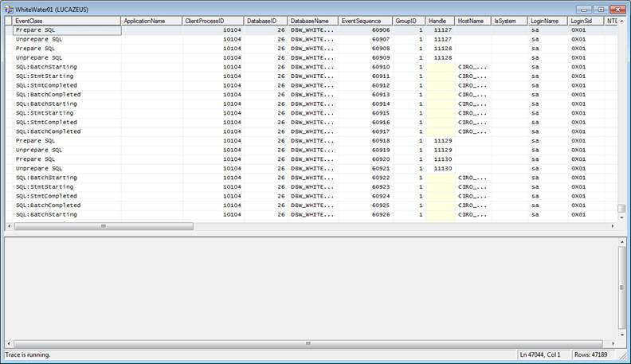Screen dimensions: 631x364
Task: Select SQL:BatchStarting row with sequence 60910
Action: 311,67
